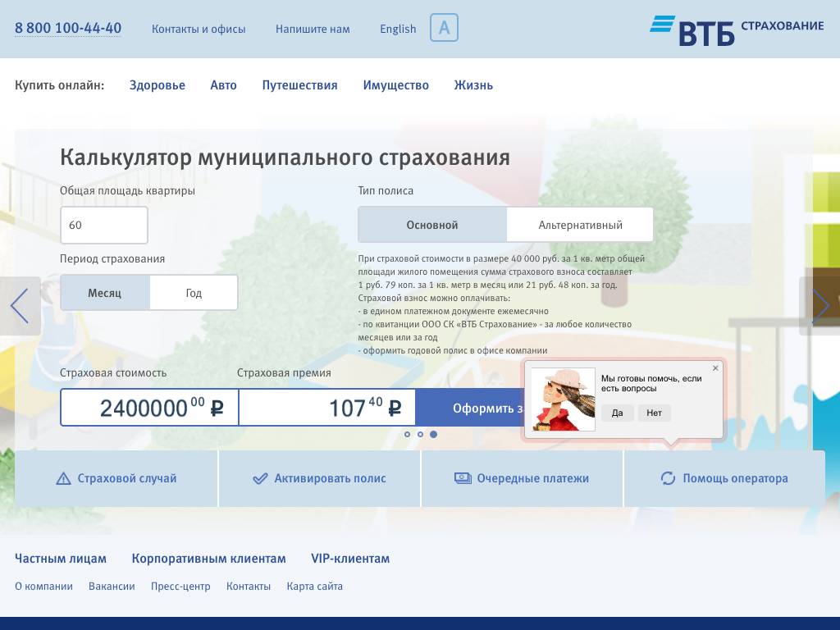
Task: Open the Путешествия menu item
Action: (x=299, y=85)
